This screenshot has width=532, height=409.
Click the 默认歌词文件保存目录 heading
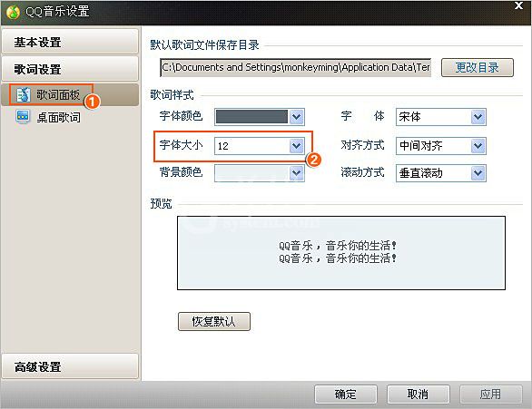click(x=204, y=44)
